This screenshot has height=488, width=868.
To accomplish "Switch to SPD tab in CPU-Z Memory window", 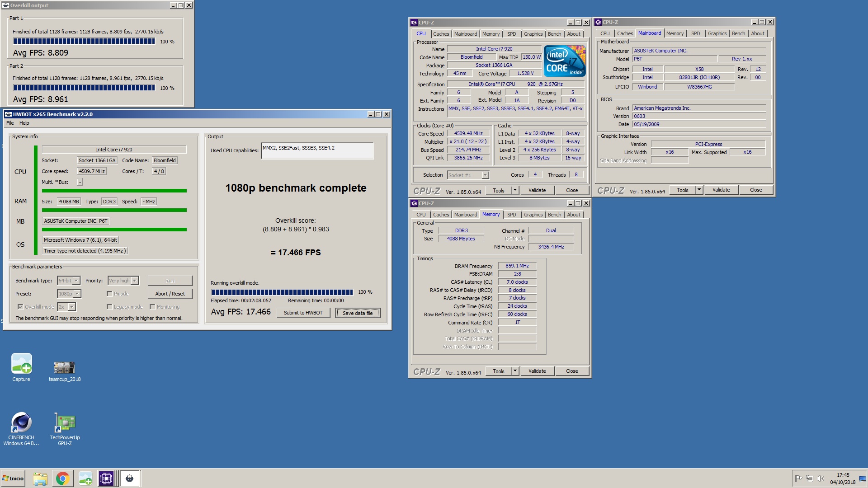I will click(511, 215).
